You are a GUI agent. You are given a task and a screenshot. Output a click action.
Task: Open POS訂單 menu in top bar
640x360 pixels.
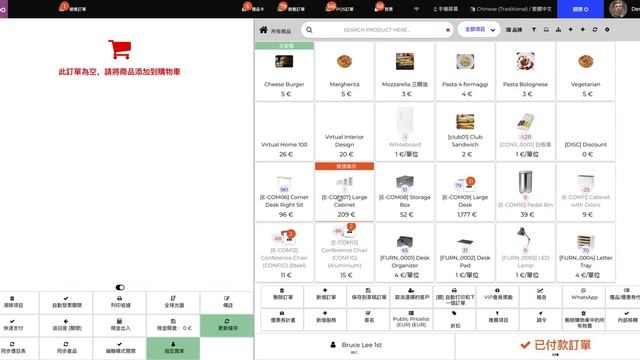tap(340, 8)
